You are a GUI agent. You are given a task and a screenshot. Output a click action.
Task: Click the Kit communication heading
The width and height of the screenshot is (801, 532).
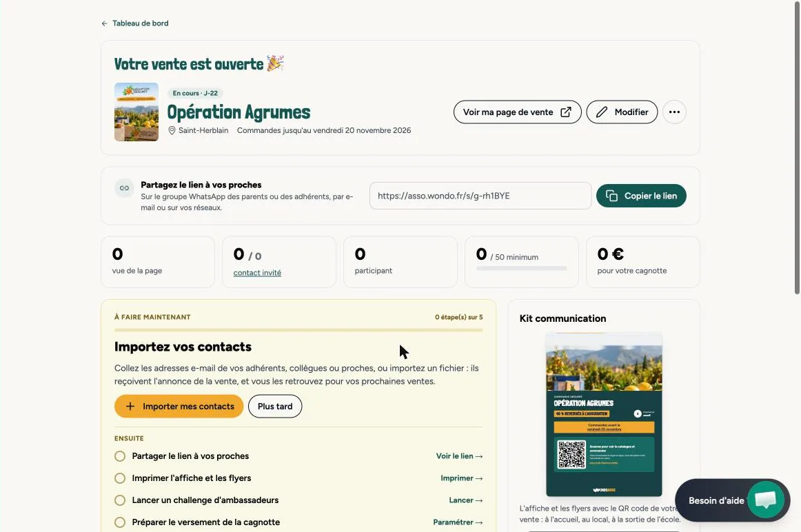coord(563,318)
